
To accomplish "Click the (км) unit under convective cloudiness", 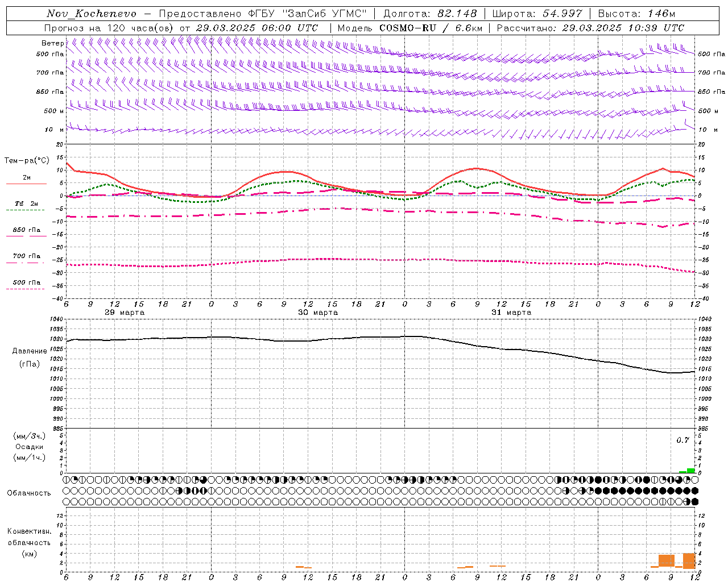I will point(29,554).
